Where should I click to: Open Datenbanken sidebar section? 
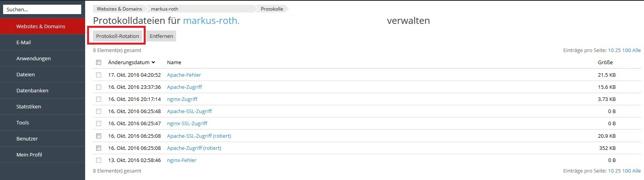click(43, 90)
